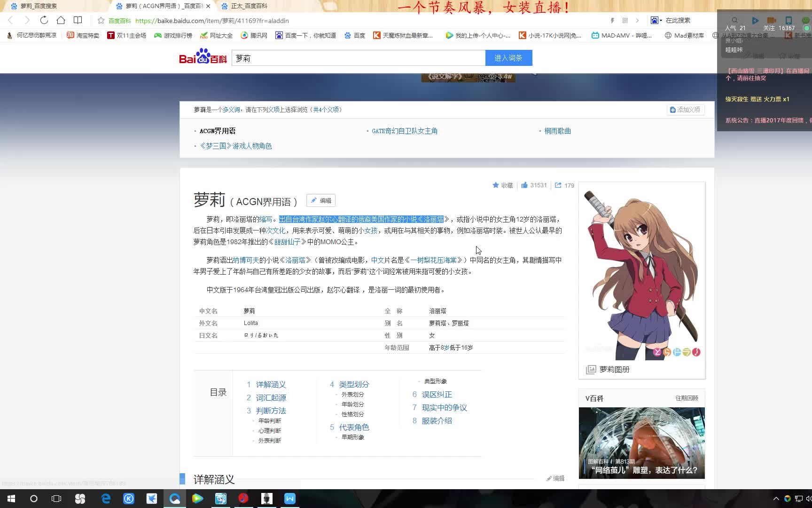Select the 《梦三国》游戏人物角色 entry
Image resolution: width=812 pixels, height=508 pixels.
(235, 146)
